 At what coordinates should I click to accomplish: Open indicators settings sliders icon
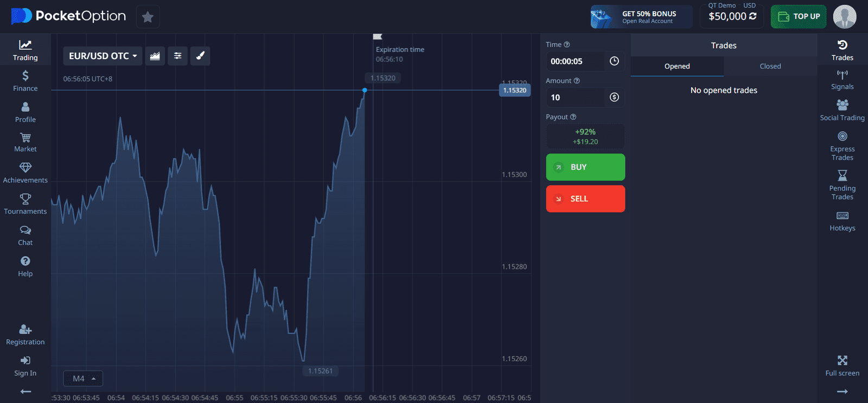pos(177,56)
